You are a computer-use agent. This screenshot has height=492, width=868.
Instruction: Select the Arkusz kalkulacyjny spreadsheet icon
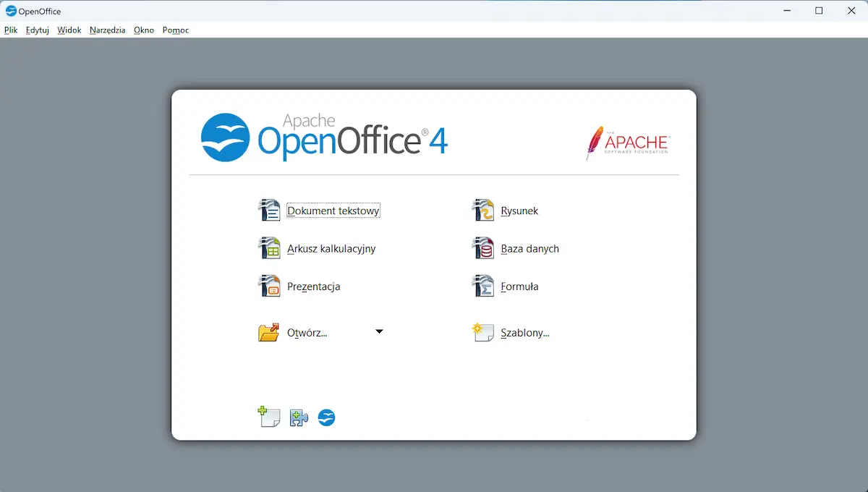[269, 247]
